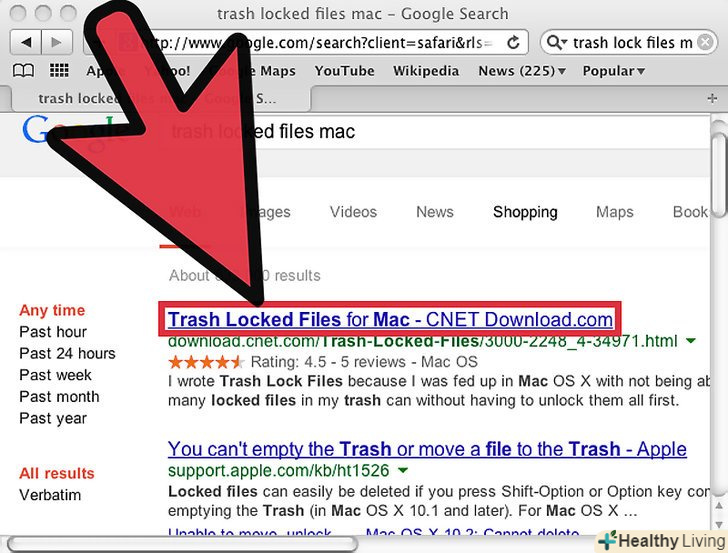The image size is (728, 553).
Task: Add a new tab with plus button
Action: tap(712, 98)
